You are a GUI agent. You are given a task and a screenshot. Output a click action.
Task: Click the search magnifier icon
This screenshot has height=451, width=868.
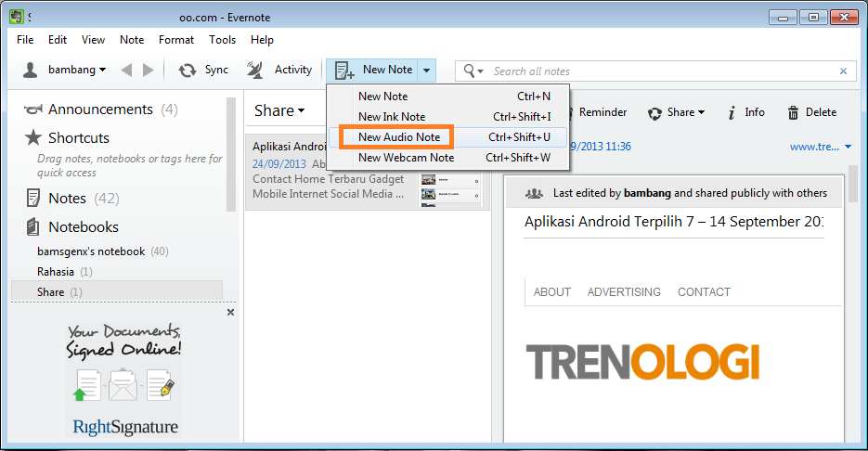click(x=469, y=71)
